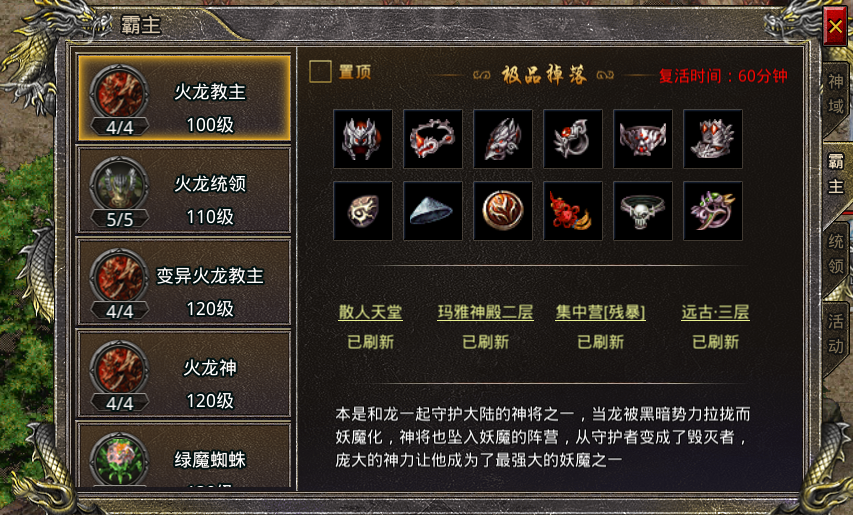Select the silver belt with red gem
Image resolution: width=853 pixels, height=515 pixels.
[643, 139]
